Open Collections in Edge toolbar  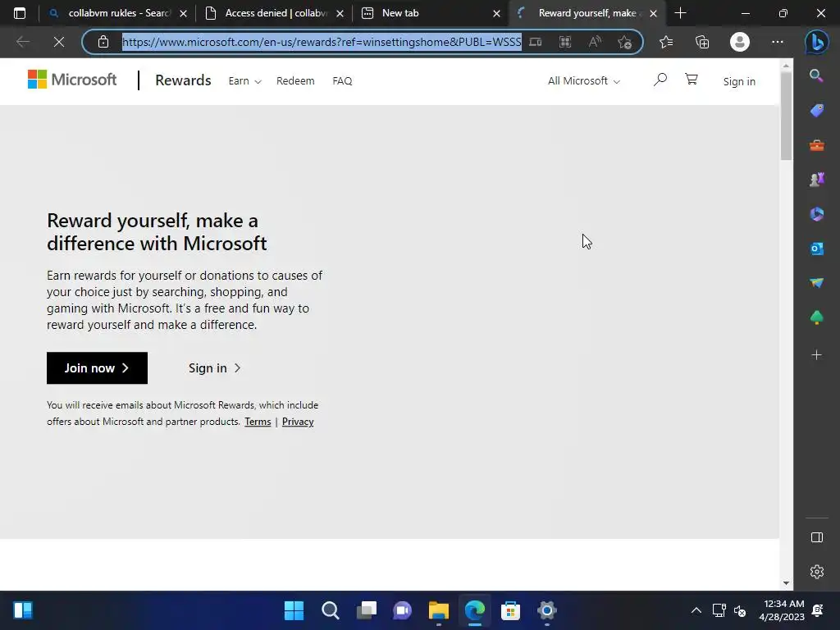coord(702,42)
